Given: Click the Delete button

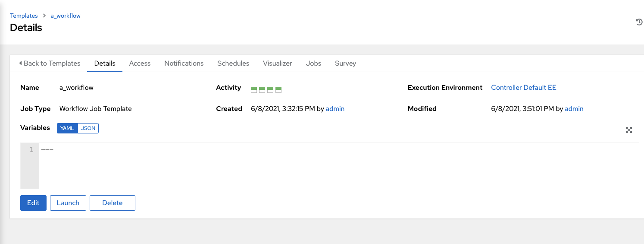Looking at the screenshot, I should (113, 203).
